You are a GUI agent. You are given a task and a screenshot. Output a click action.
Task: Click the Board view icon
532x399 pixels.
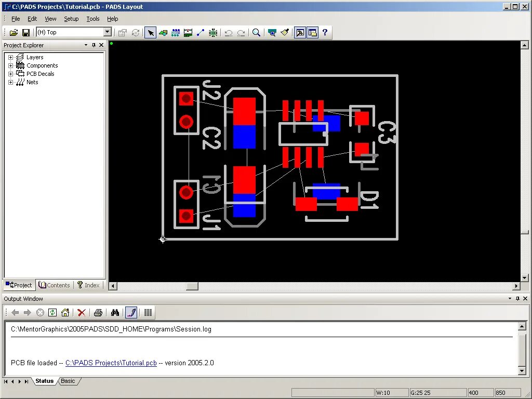tap(272, 33)
